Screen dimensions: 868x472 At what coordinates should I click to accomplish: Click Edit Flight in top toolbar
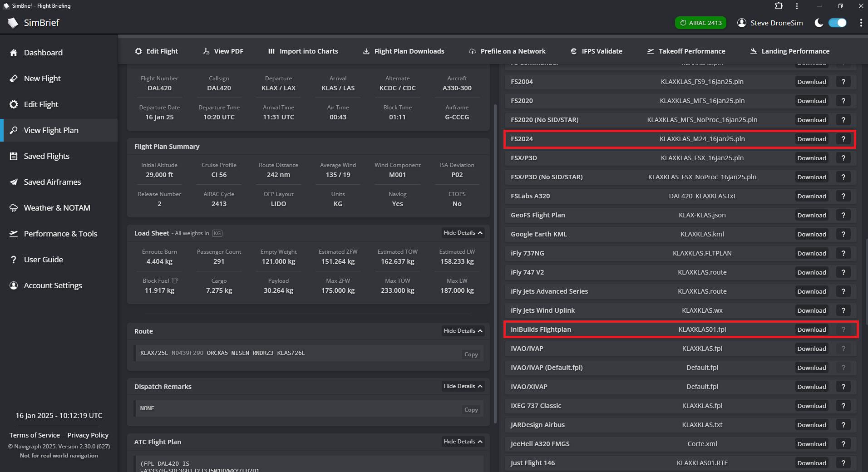click(x=156, y=51)
